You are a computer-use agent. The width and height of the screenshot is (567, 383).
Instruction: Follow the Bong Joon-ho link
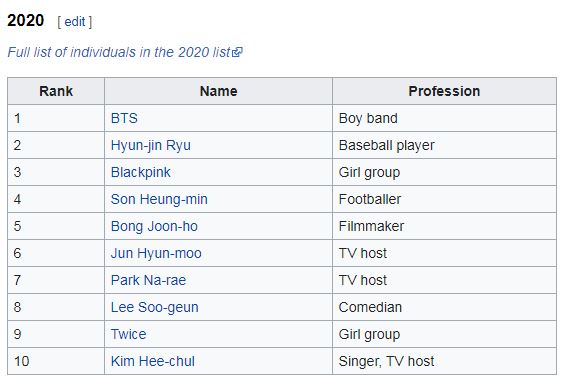pyautogui.click(x=154, y=226)
